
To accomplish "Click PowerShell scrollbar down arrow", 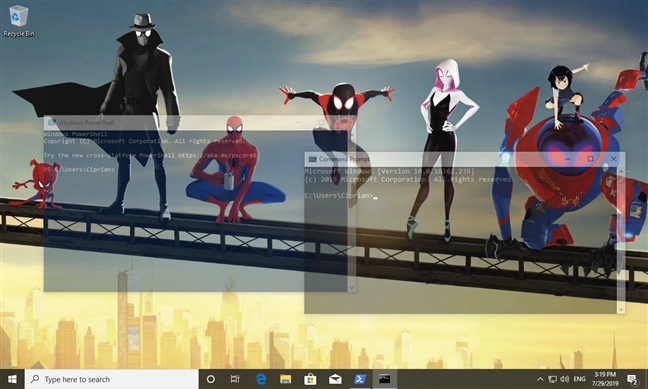I will [352, 288].
